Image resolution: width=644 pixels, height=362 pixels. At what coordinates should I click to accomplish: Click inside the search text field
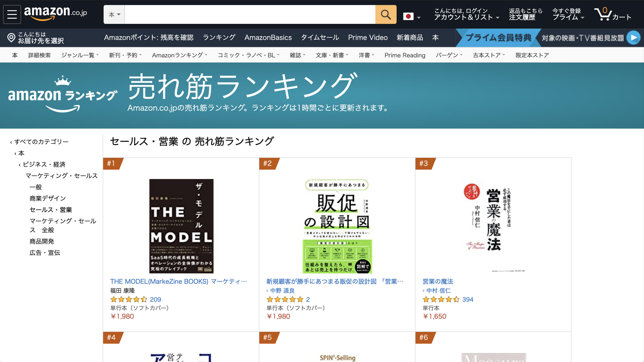[x=249, y=15]
